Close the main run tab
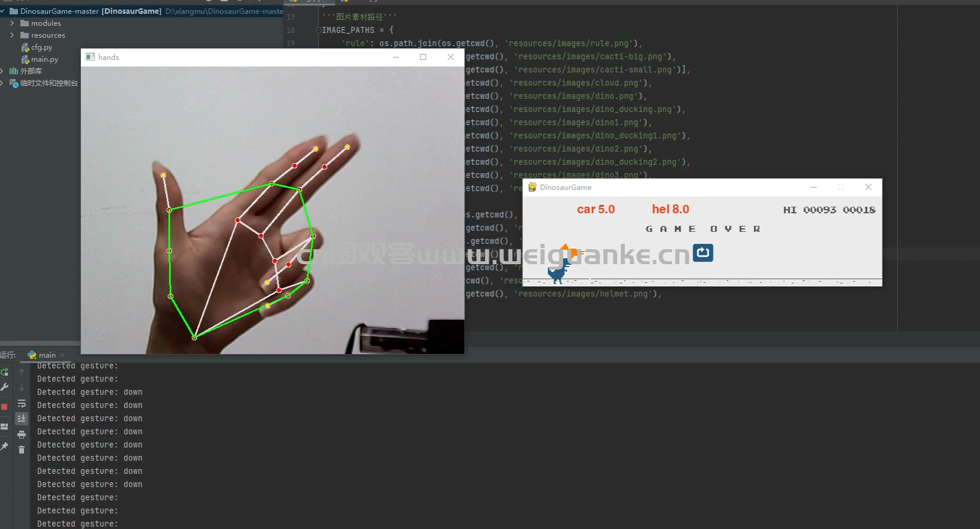980x529 pixels. (62, 355)
